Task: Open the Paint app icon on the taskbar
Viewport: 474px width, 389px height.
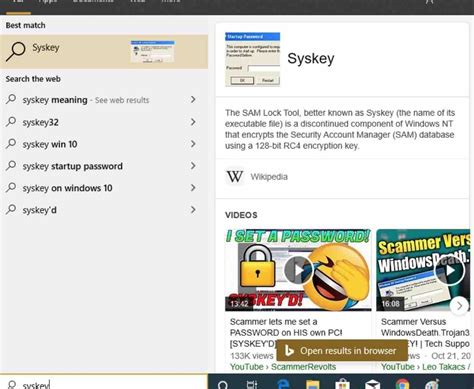Action: tap(432, 384)
